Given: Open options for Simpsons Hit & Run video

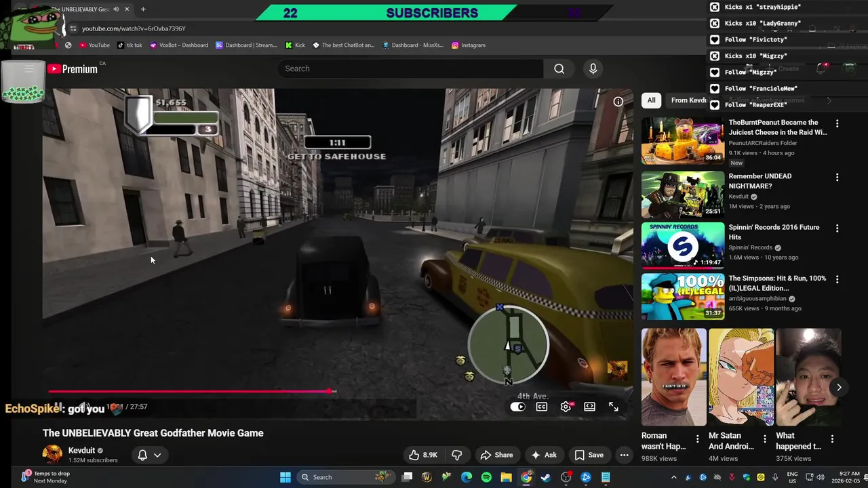Looking at the screenshot, I should coord(837,279).
